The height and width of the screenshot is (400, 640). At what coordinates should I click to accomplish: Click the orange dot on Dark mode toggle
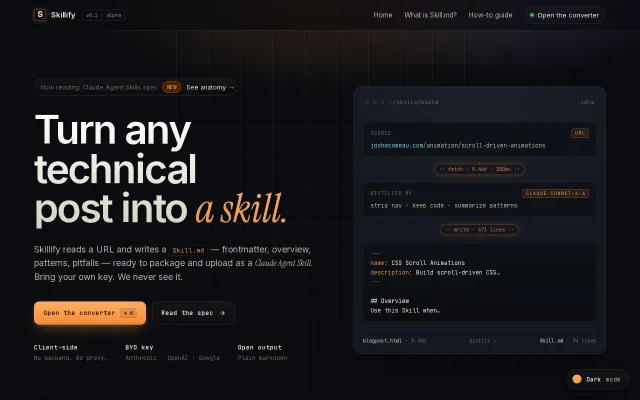(577, 379)
